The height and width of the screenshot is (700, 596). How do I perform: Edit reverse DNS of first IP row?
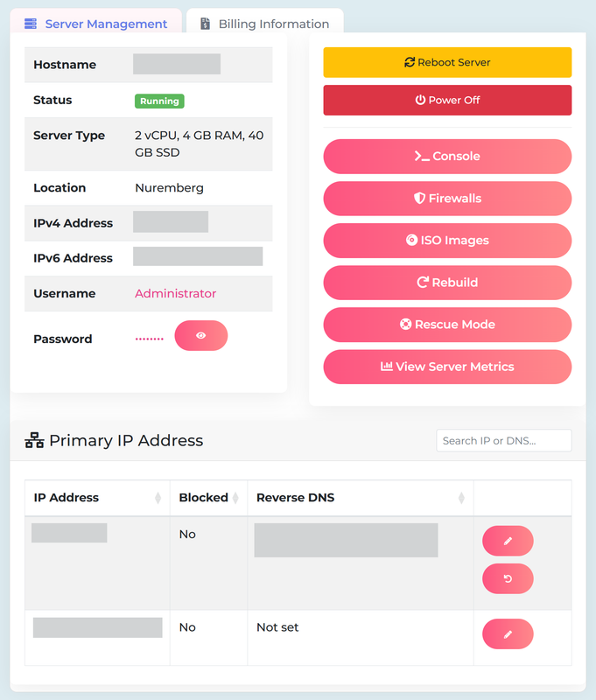508,541
